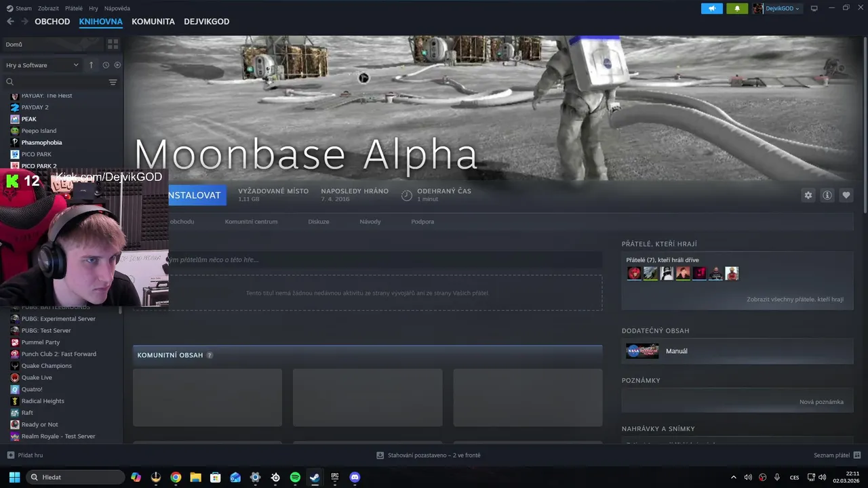The height and width of the screenshot is (488, 868).
Task: Open the Přátelé menu
Action: (x=74, y=8)
